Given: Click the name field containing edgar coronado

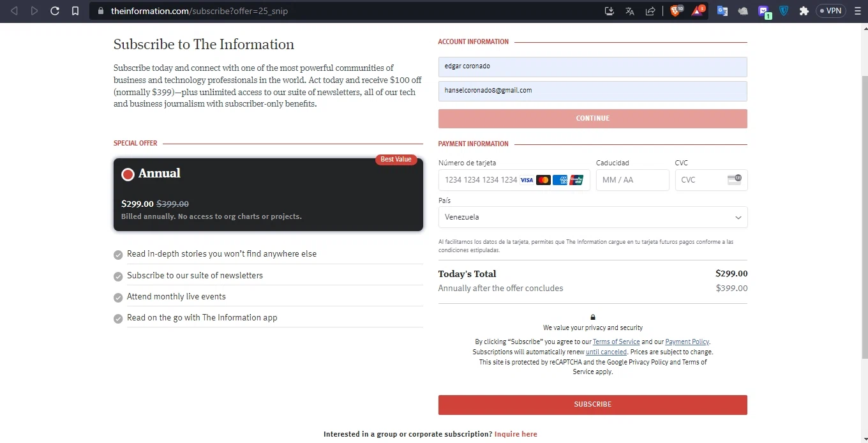Looking at the screenshot, I should 592,67.
